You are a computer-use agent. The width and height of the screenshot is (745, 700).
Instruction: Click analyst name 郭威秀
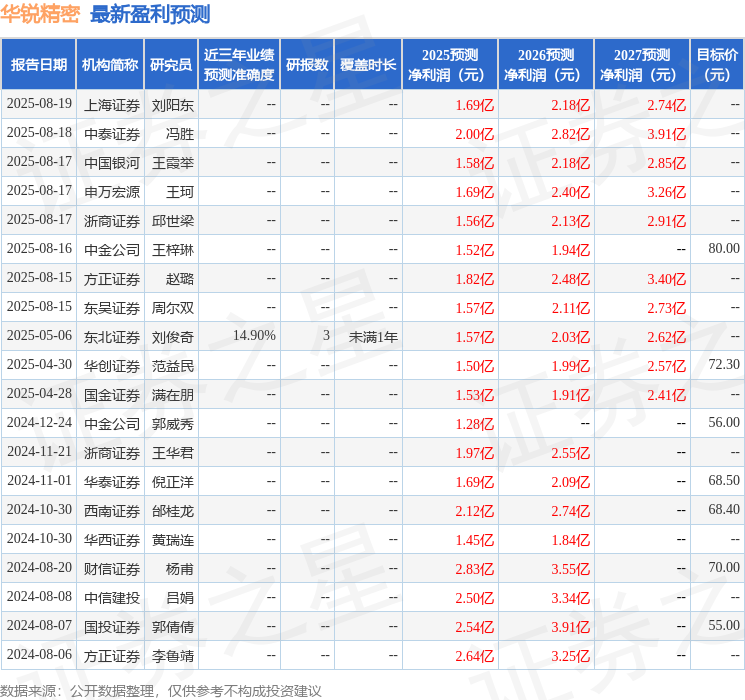pos(172,424)
